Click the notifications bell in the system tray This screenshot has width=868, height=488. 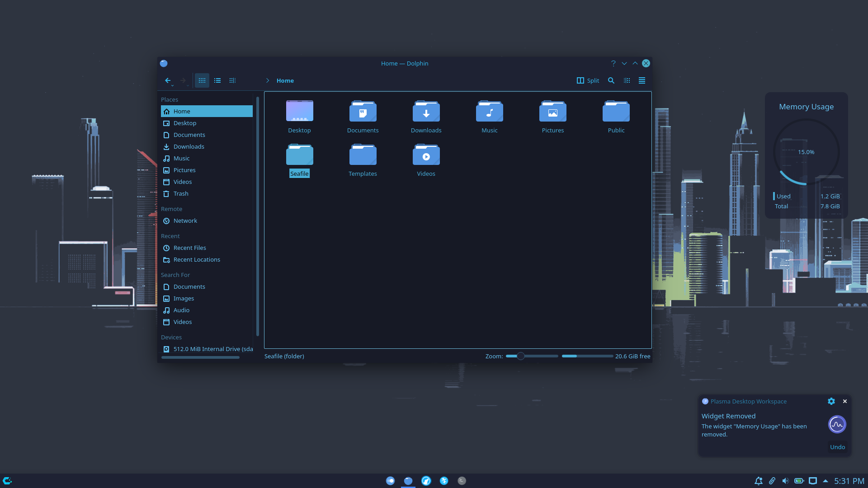tap(759, 480)
